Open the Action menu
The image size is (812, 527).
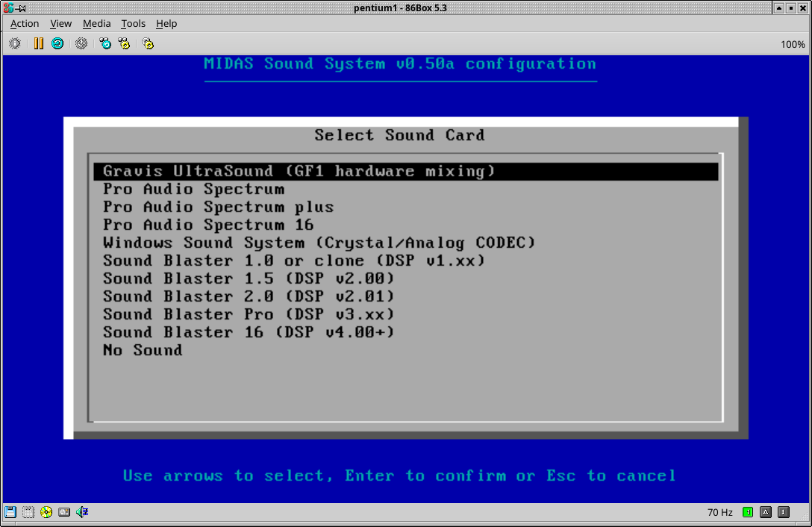pyautogui.click(x=25, y=23)
